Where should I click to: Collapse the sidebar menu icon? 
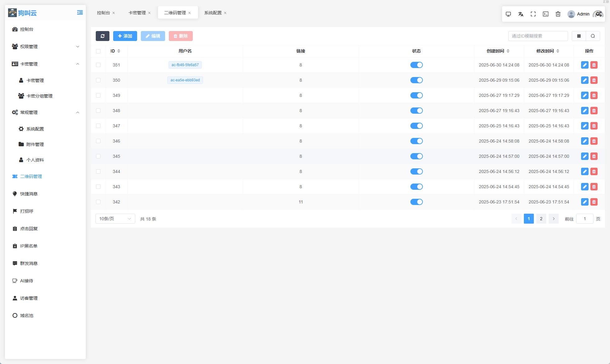pyautogui.click(x=80, y=12)
